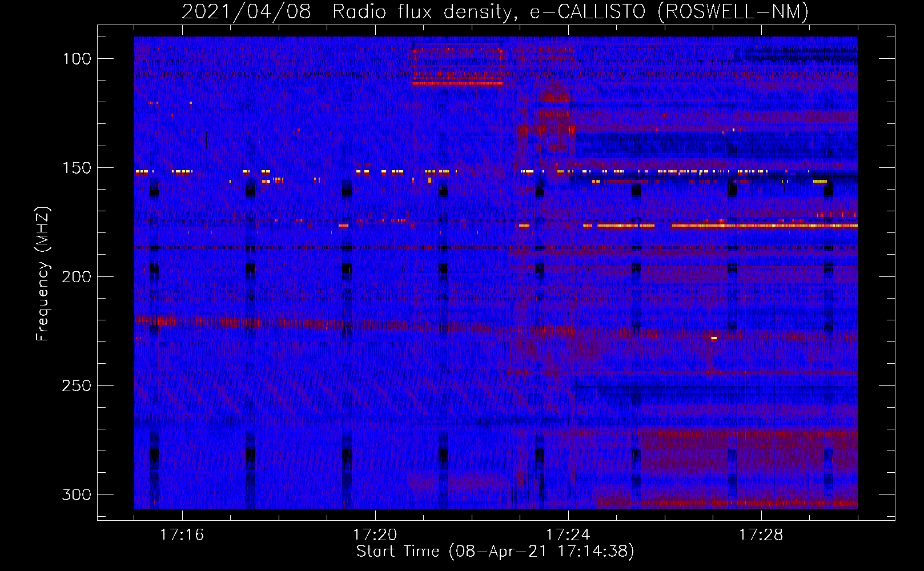
Task: Click the 17:24 time tick label
Action: (x=568, y=535)
